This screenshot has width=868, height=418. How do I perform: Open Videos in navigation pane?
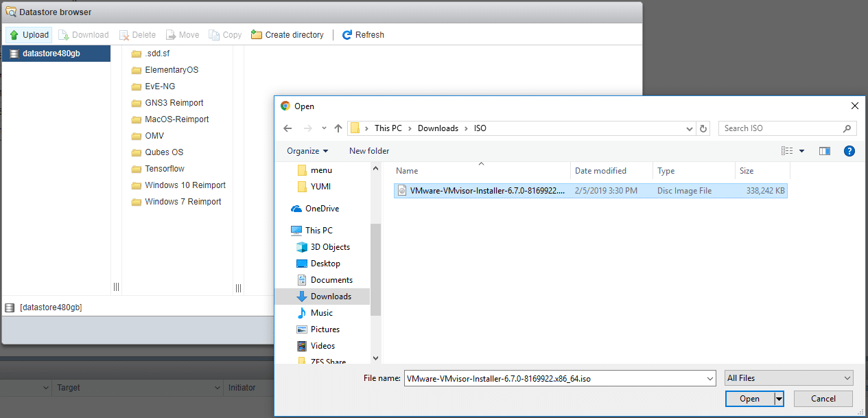pos(316,346)
